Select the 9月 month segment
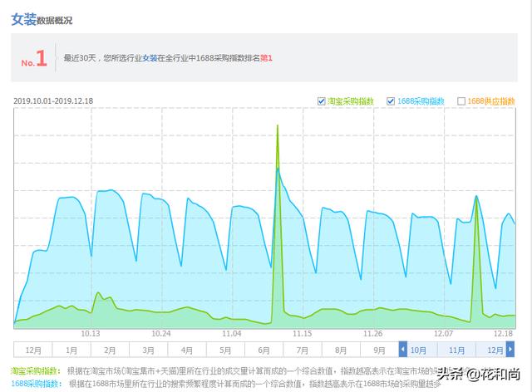The width and height of the screenshot is (532, 392). click(x=379, y=350)
